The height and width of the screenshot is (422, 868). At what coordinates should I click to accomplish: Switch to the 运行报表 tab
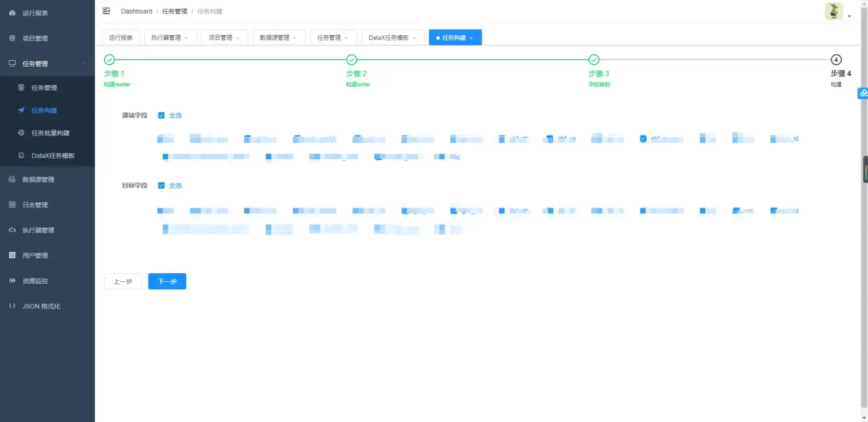point(120,37)
